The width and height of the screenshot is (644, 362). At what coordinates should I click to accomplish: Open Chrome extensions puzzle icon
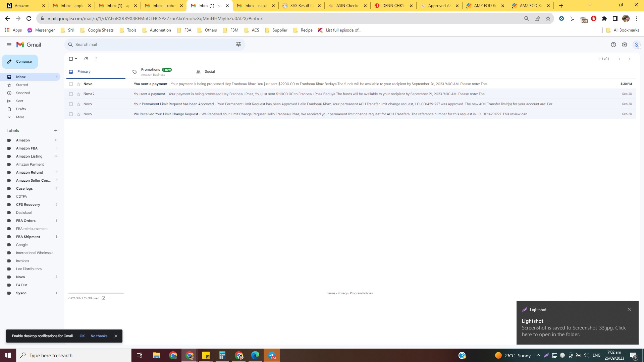pyautogui.click(x=604, y=18)
